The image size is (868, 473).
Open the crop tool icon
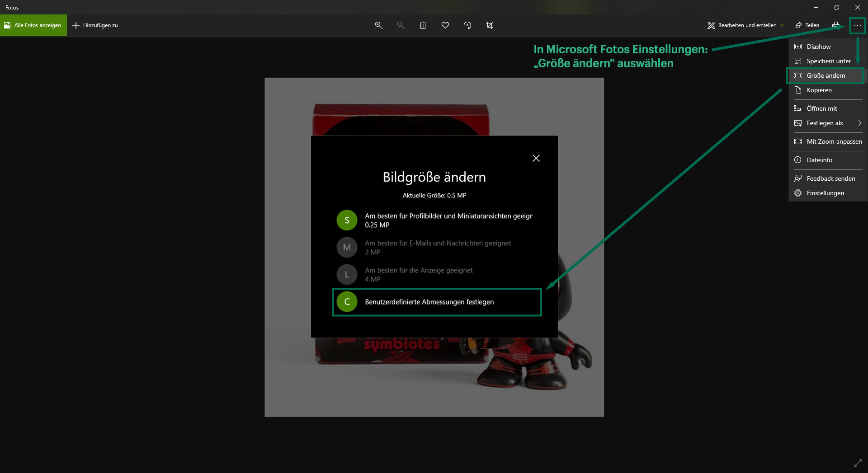pos(490,25)
